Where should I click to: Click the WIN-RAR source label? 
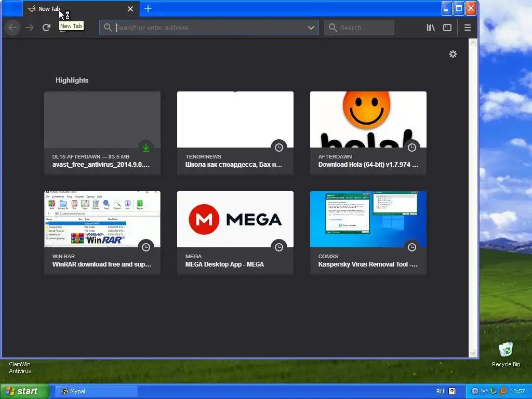point(63,256)
